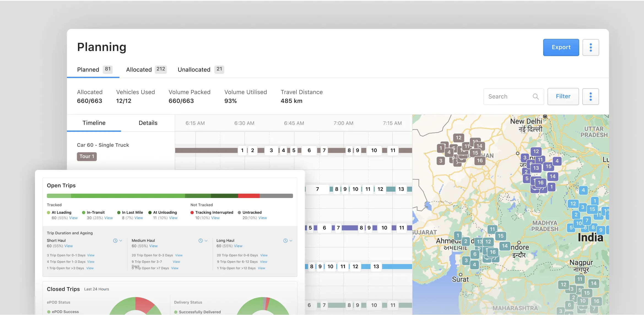Open the overflow menu next to Filter
Viewport: 644px width, 315px height.
tap(590, 96)
